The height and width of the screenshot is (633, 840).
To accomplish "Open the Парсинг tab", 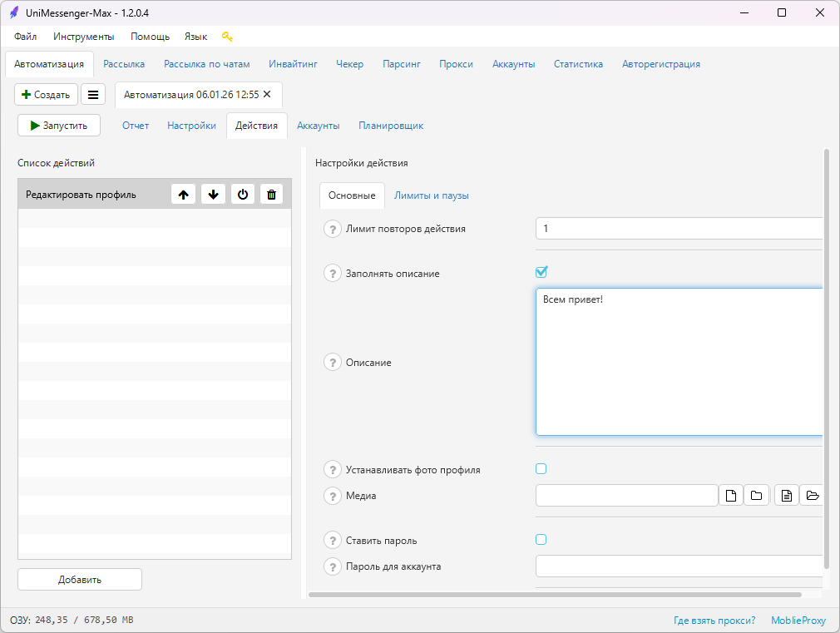I will pyautogui.click(x=401, y=64).
